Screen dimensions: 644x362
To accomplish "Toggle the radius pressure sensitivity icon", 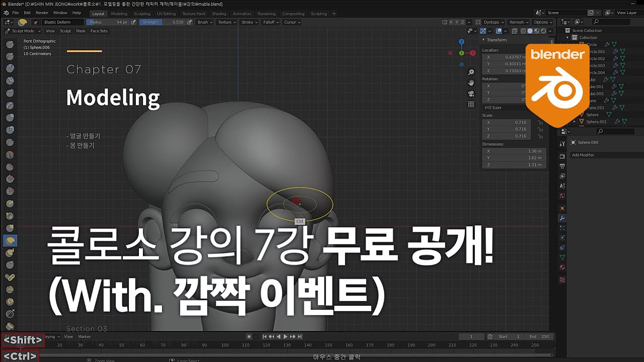I will (133, 22).
